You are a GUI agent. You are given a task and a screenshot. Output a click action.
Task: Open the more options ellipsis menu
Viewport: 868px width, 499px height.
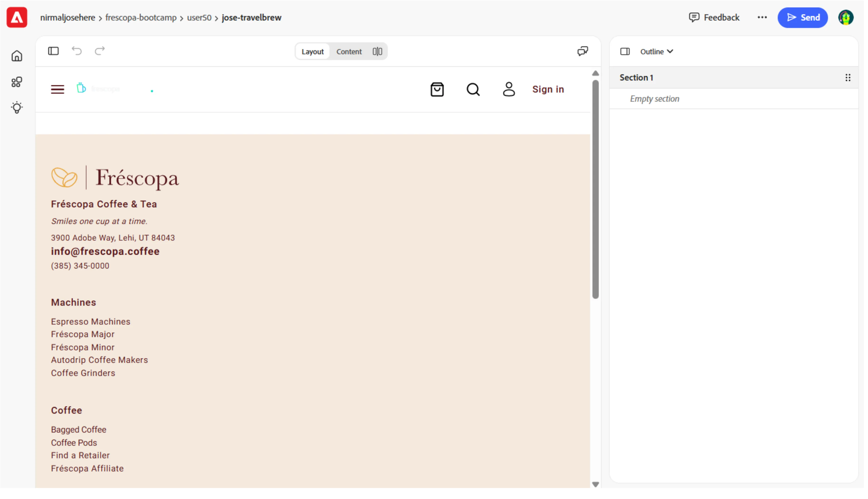pos(762,17)
